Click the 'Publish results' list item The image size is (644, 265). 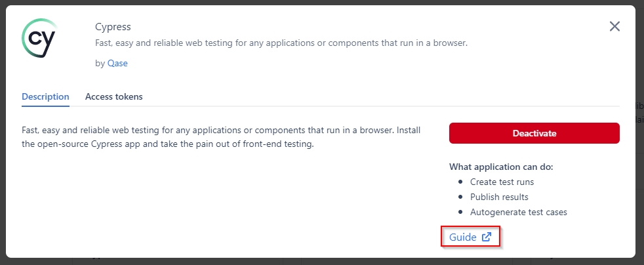pyautogui.click(x=499, y=197)
